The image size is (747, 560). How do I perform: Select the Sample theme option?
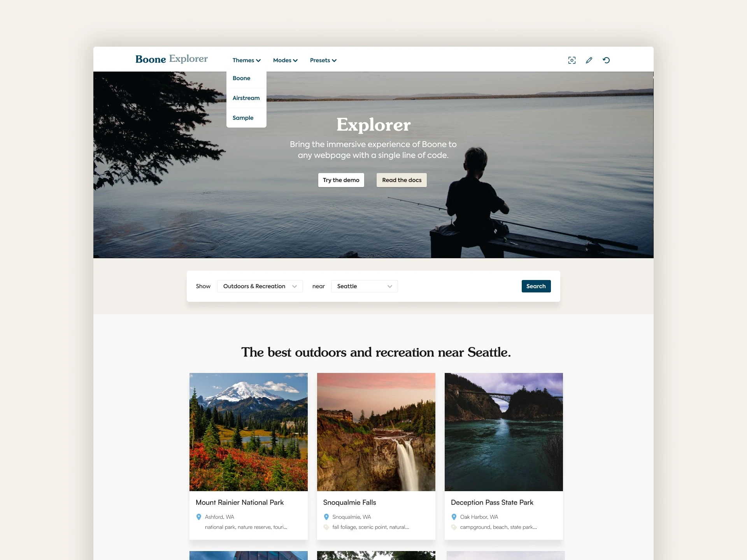(x=243, y=116)
